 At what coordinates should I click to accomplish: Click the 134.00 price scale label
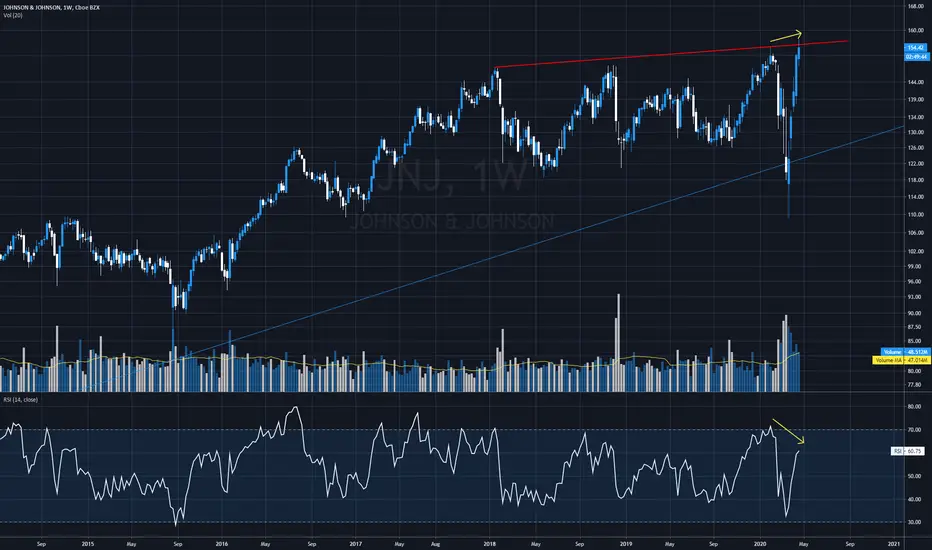click(x=915, y=117)
